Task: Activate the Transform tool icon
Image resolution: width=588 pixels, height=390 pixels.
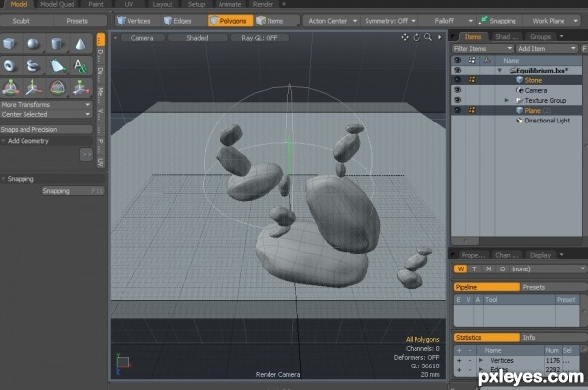Action: coord(11,88)
